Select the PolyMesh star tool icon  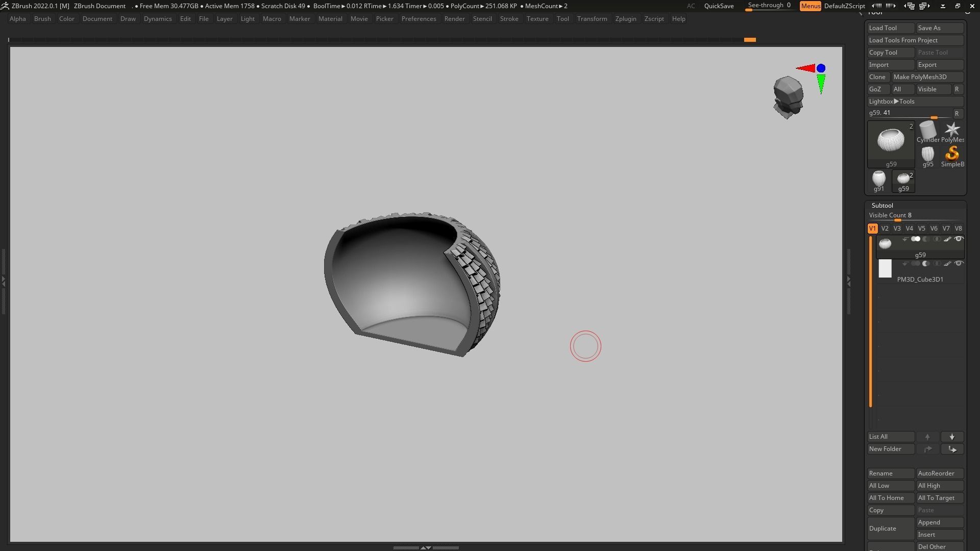click(952, 131)
